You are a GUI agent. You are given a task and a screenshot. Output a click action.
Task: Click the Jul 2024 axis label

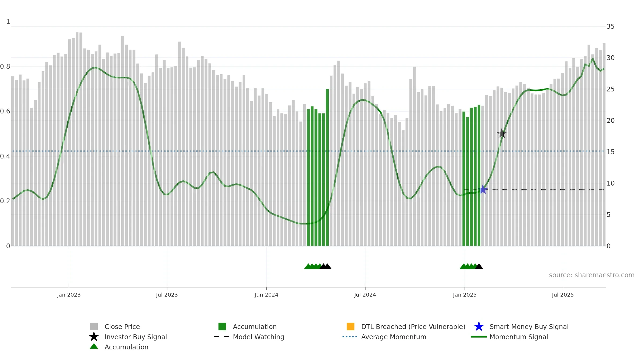pyautogui.click(x=365, y=295)
